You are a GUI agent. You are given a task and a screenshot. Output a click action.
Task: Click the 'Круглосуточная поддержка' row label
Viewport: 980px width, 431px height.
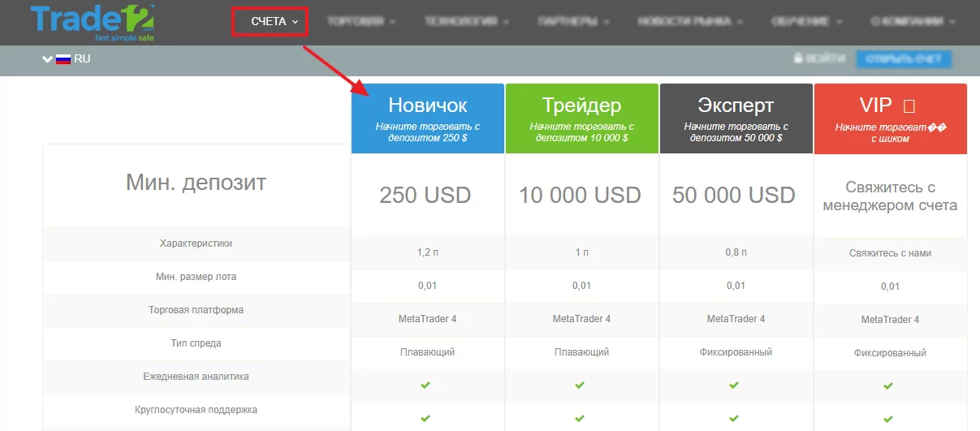tap(196, 410)
